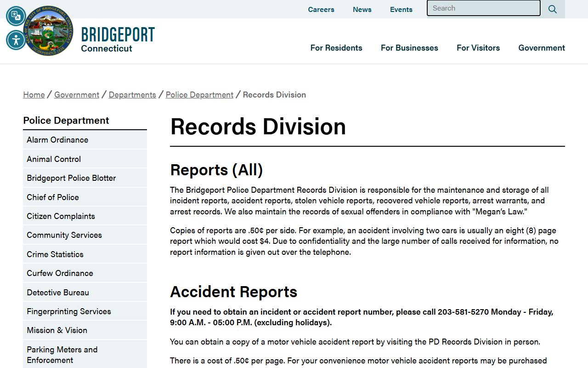Screen dimensions: 588x368
Task: Navigate to Home breadcrumb
Action: (34, 95)
